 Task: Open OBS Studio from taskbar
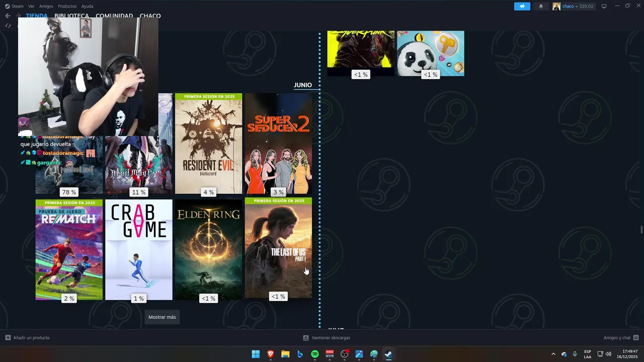pos(344,354)
